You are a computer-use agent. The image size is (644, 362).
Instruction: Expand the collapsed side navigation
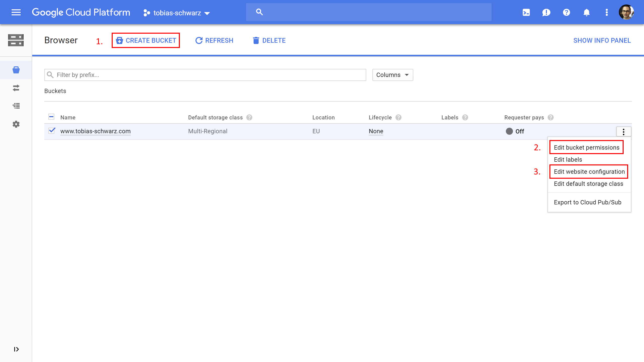coord(16,349)
